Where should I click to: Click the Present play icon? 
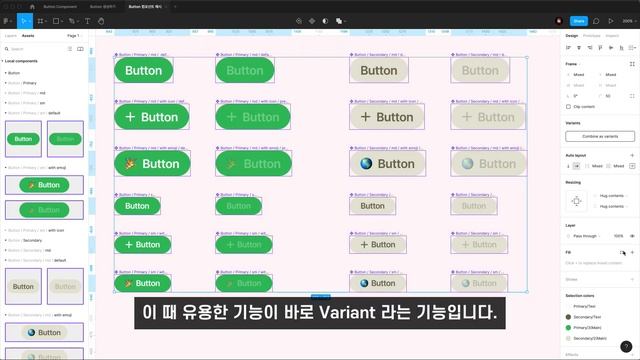[x=611, y=21]
